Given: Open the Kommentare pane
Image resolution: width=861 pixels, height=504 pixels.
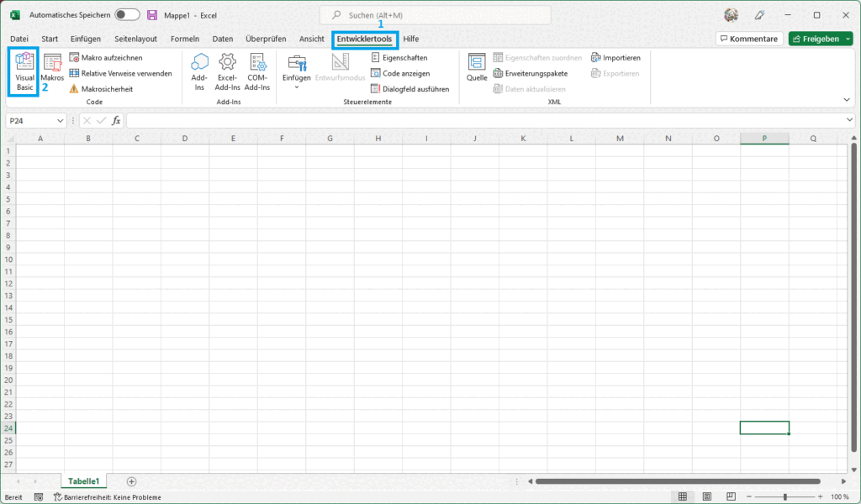Looking at the screenshot, I should coord(749,39).
